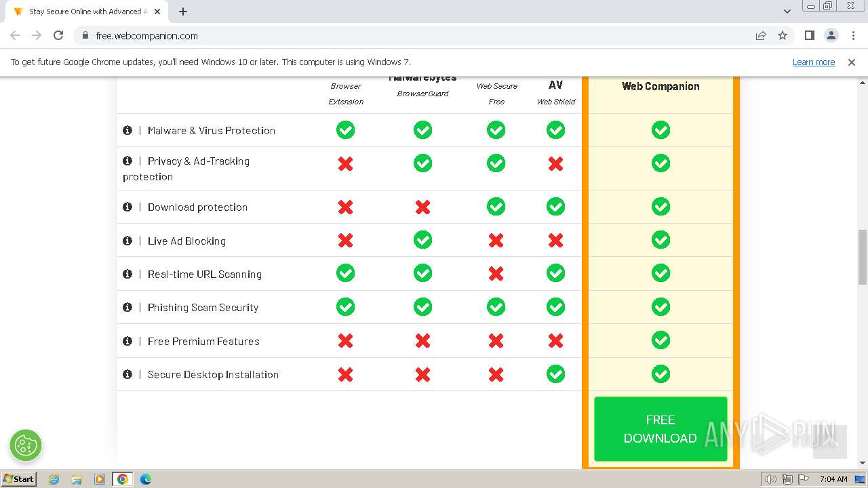The width and height of the screenshot is (868, 488).
Task: Click info icon beside Secure Desktop Installation
Action: point(127,374)
